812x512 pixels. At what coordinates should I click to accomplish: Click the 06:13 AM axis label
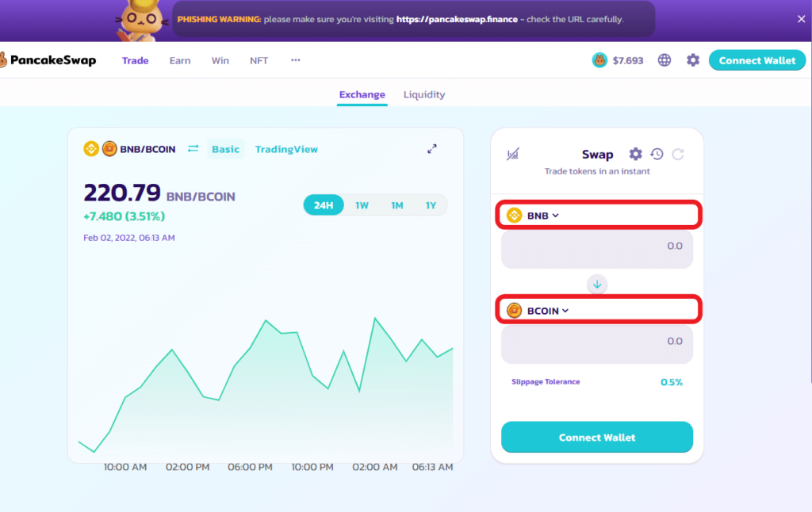point(432,467)
